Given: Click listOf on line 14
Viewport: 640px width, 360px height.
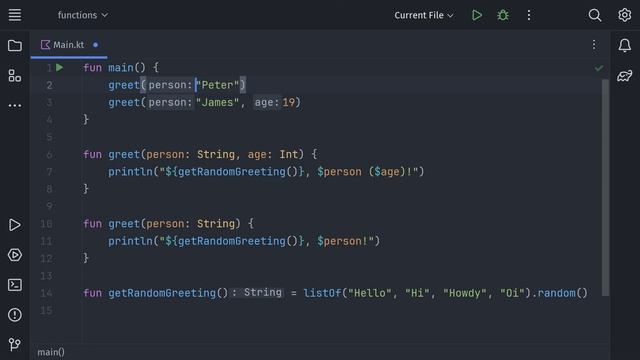Looking at the screenshot, I should coord(322,293).
